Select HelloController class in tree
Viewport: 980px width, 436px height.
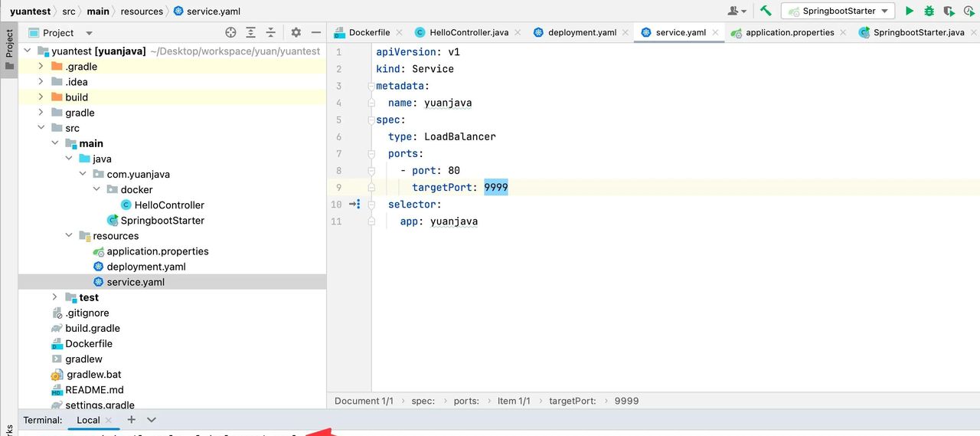click(169, 205)
